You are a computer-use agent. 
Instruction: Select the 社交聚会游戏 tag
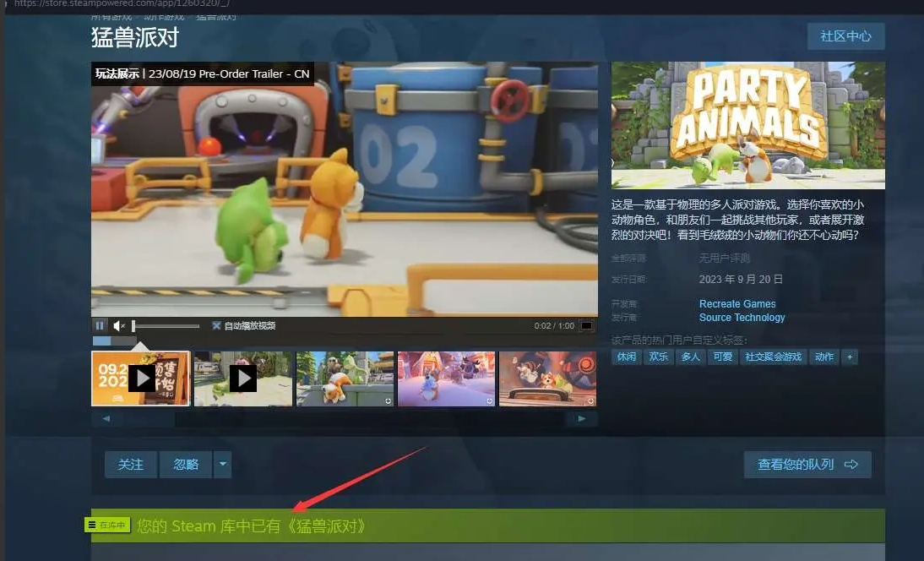(773, 357)
